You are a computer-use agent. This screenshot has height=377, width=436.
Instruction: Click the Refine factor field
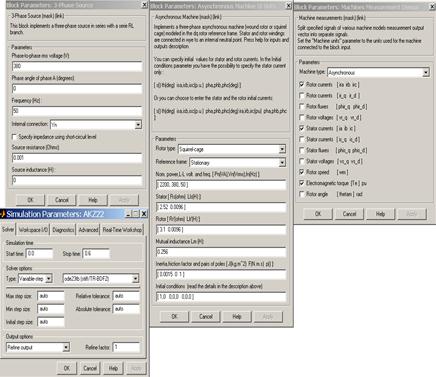(x=126, y=347)
